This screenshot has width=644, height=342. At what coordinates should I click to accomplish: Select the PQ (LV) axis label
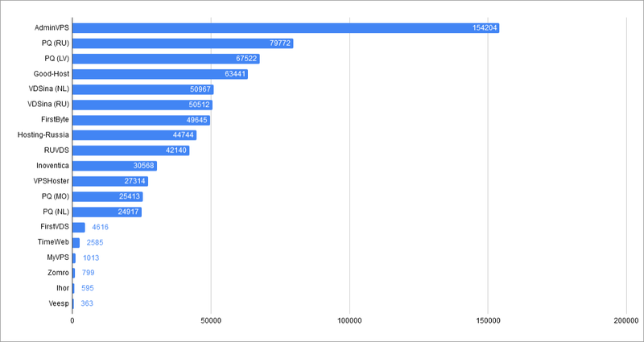point(57,59)
